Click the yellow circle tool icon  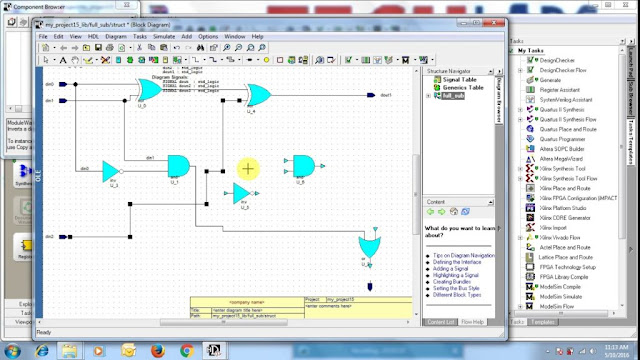tap(266, 60)
